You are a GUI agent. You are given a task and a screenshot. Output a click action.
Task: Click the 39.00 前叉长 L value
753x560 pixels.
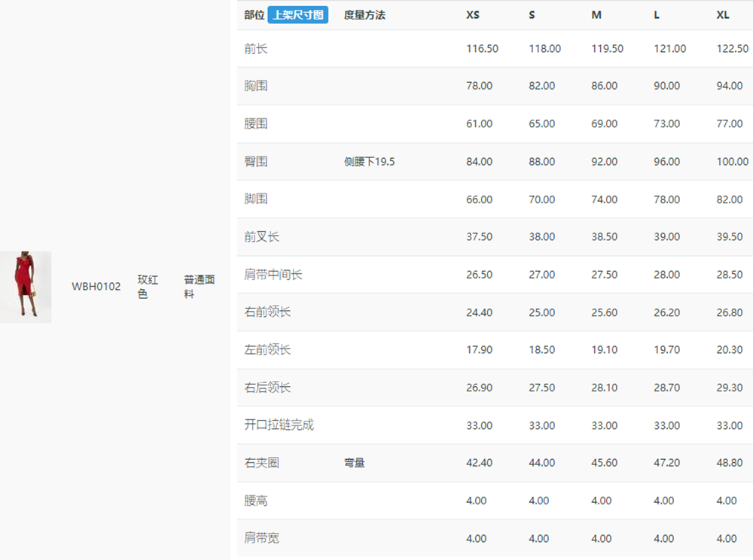(x=666, y=236)
